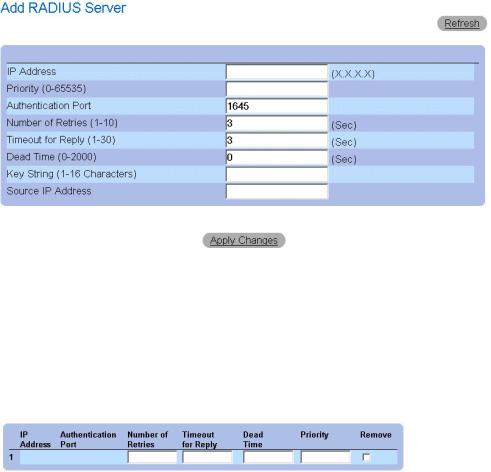This screenshot has width=491, height=472.
Task: Click the Dead Time column header
Action: [253, 439]
